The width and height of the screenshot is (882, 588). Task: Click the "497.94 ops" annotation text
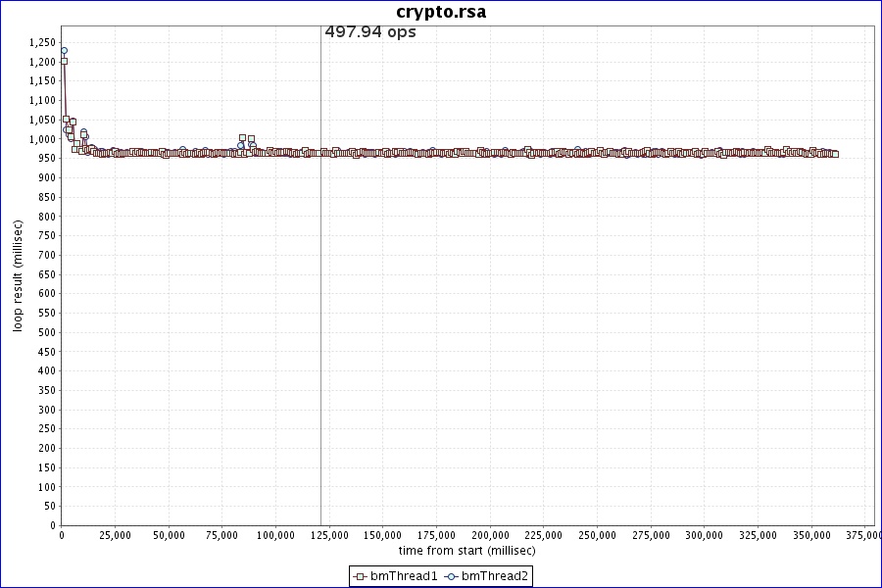coord(370,32)
